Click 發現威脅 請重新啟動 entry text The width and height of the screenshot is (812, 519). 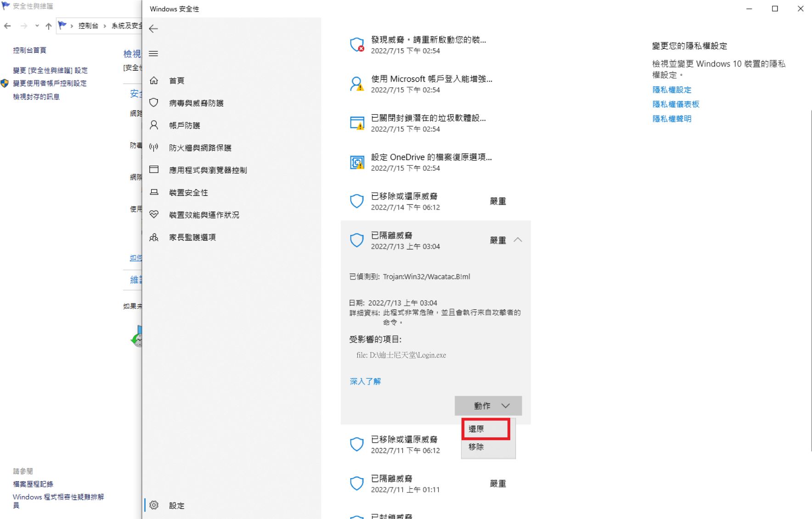coord(429,40)
